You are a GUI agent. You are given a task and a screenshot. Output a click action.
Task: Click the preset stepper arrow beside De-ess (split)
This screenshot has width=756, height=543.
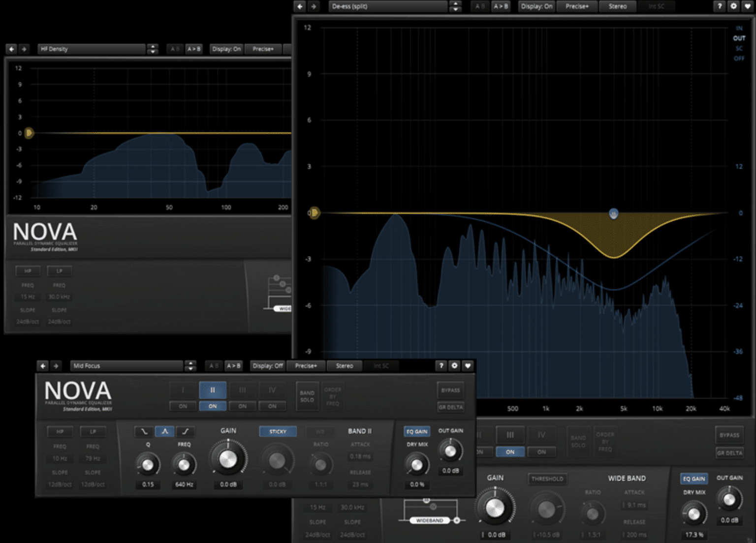pyautogui.click(x=455, y=6)
